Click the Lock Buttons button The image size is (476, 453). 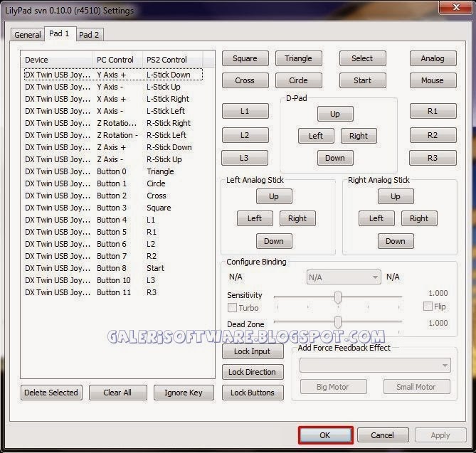(253, 393)
